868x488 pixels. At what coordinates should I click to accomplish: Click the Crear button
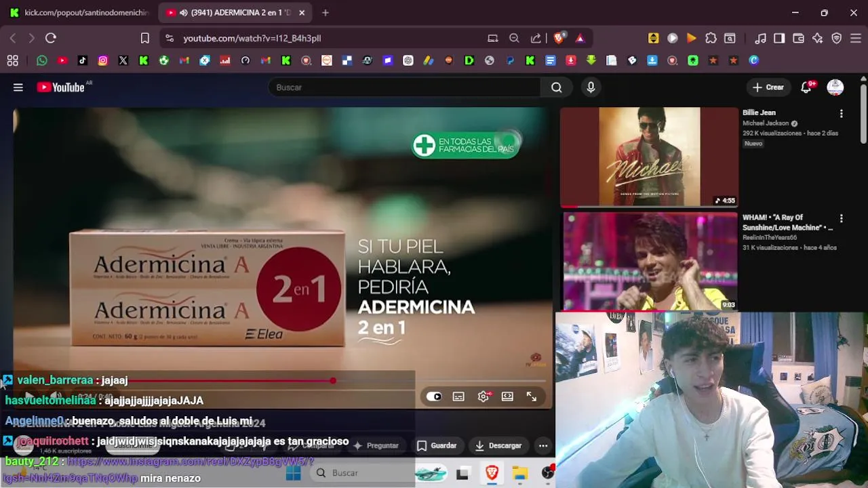point(768,87)
